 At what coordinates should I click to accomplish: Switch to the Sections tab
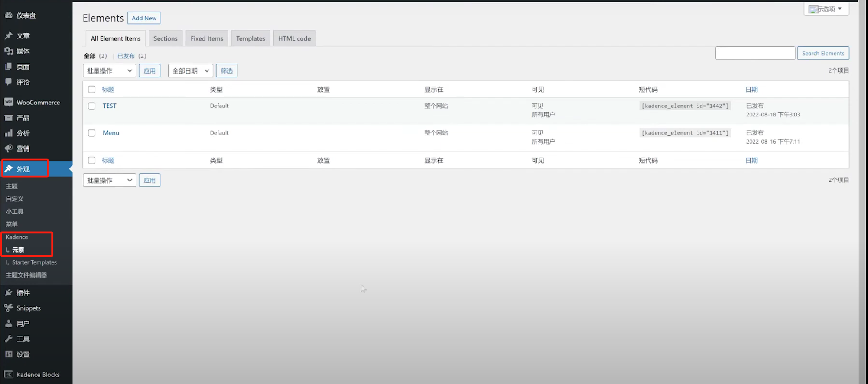click(x=165, y=38)
